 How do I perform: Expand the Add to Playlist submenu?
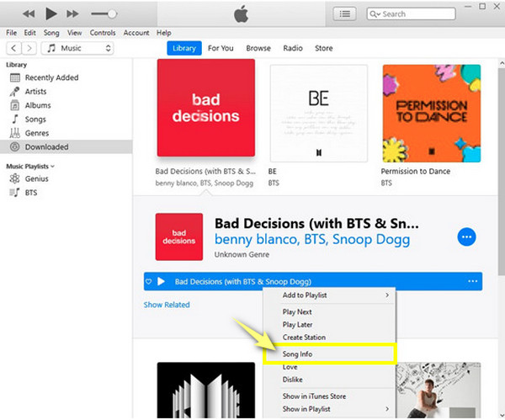coord(329,295)
